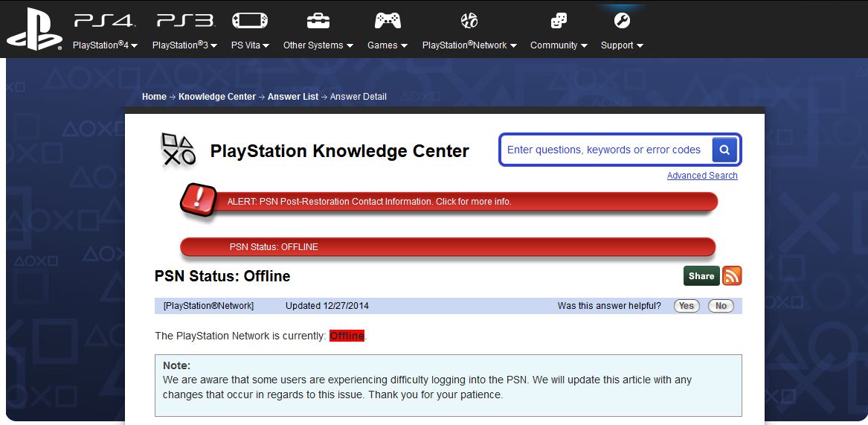The image size is (868, 425).
Task: Mark answer not helpful with No
Action: point(721,306)
